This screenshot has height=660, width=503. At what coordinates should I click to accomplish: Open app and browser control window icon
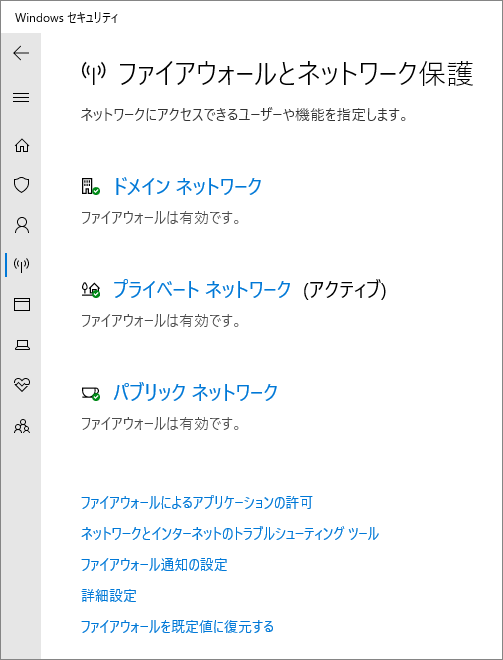22,304
